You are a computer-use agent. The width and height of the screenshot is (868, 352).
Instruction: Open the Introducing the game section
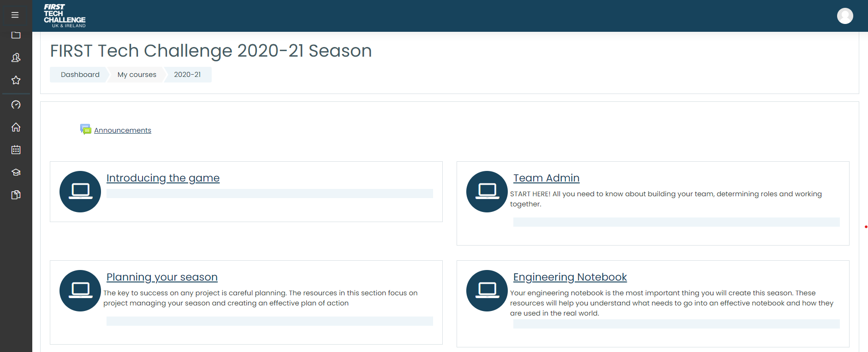[163, 178]
